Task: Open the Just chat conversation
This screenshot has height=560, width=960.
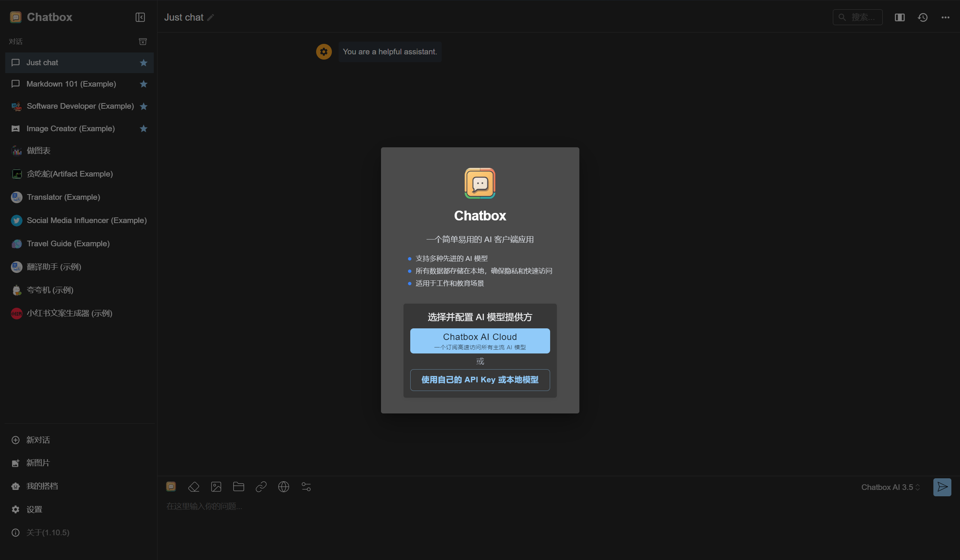Action: tap(79, 63)
